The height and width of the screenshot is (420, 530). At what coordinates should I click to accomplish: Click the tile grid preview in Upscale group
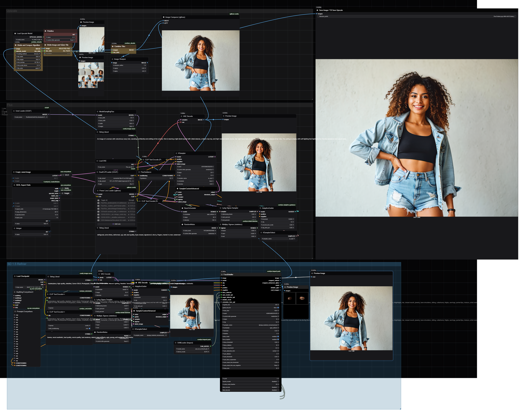(x=91, y=75)
